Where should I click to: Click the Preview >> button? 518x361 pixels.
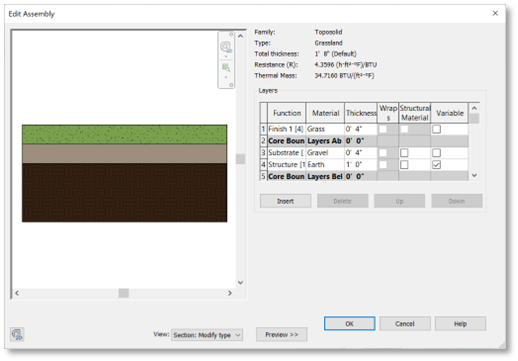click(x=282, y=334)
